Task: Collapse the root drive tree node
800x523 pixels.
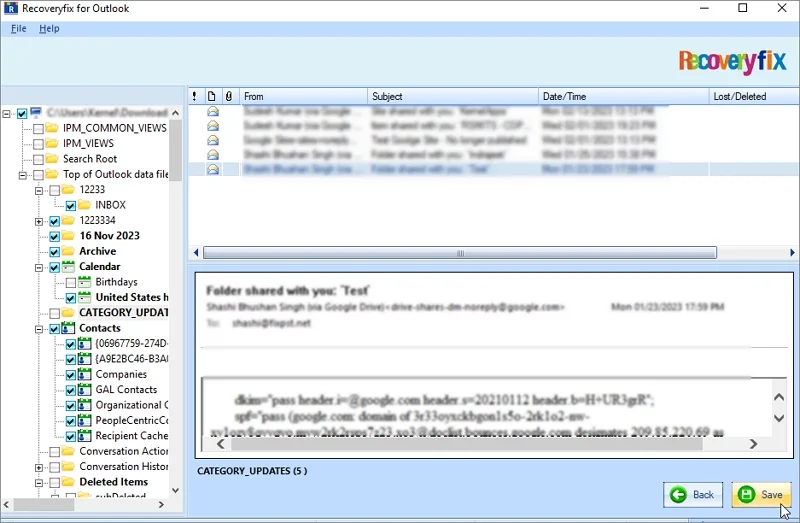Action: point(6,113)
